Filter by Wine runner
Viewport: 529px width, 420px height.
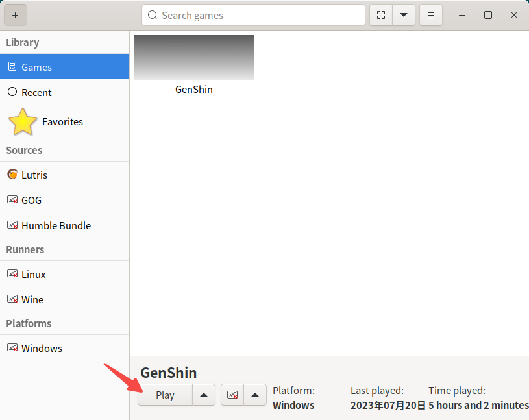coord(64,299)
